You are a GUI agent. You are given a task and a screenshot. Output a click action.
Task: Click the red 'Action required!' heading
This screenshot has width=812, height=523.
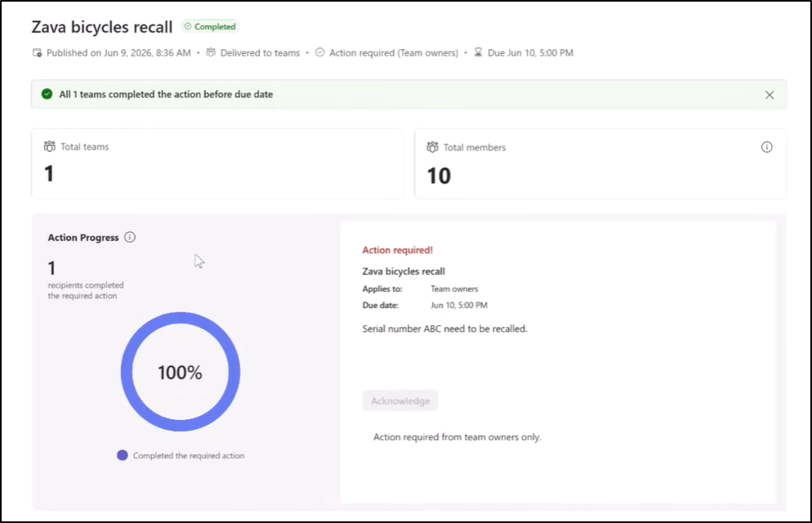pyautogui.click(x=397, y=250)
